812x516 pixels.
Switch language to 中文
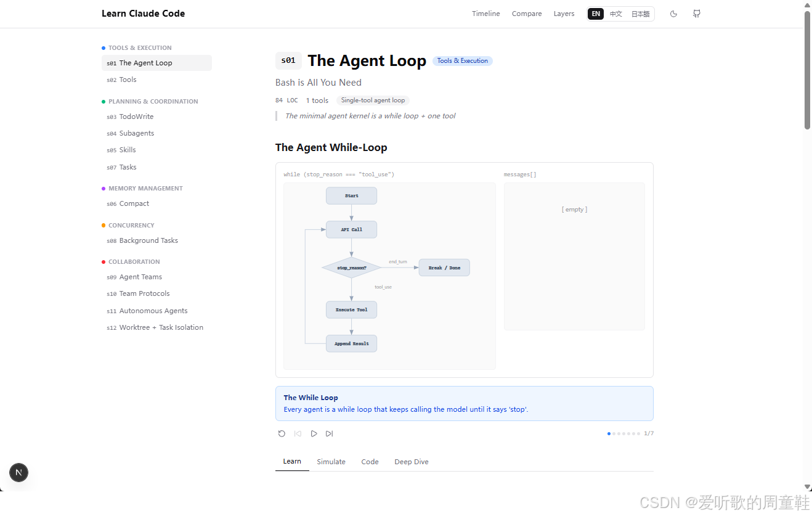click(x=615, y=14)
